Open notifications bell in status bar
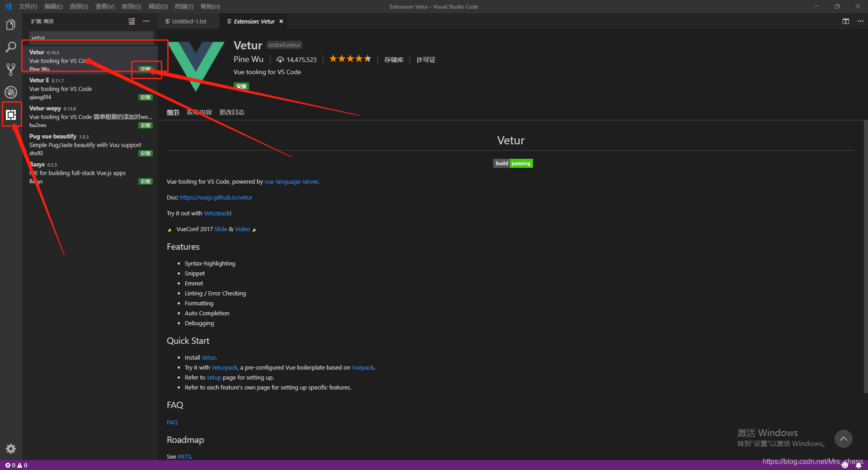868x470 pixels. (x=858, y=465)
